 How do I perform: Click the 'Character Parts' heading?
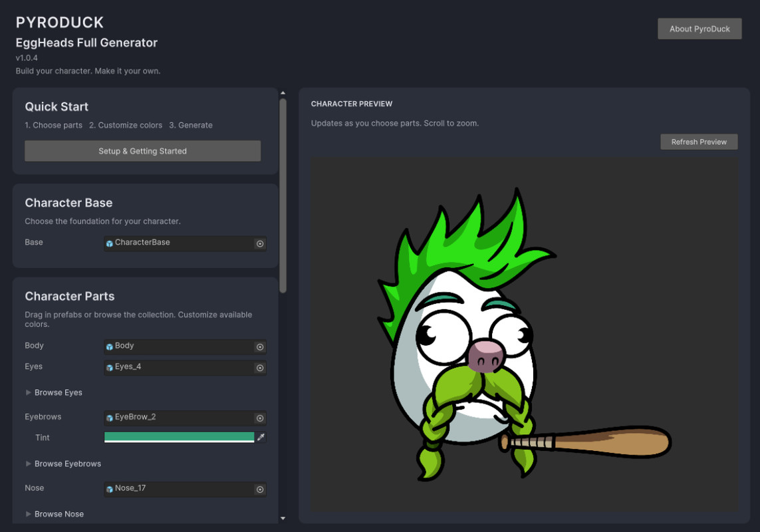pyautogui.click(x=70, y=297)
